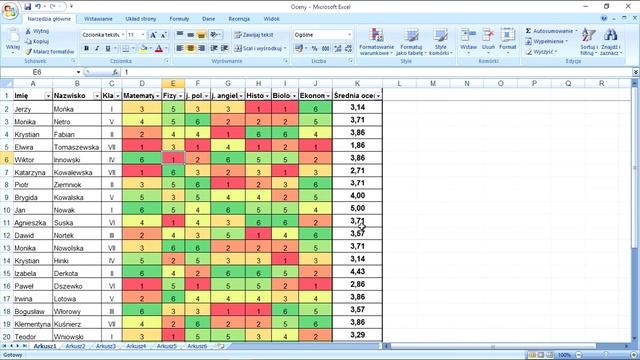The width and height of the screenshot is (640, 360).
Task: Paste with the Wklej button
Action: pyautogui.click(x=13, y=41)
